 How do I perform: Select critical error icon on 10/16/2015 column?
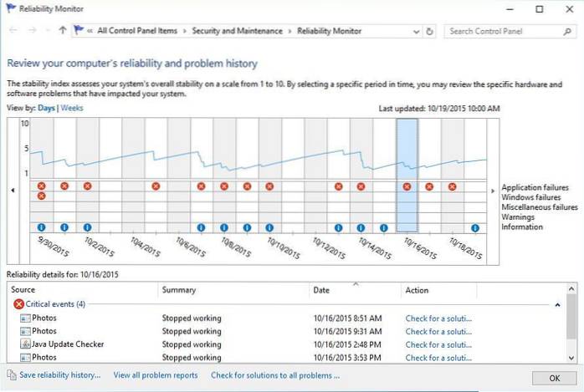pyautogui.click(x=407, y=186)
